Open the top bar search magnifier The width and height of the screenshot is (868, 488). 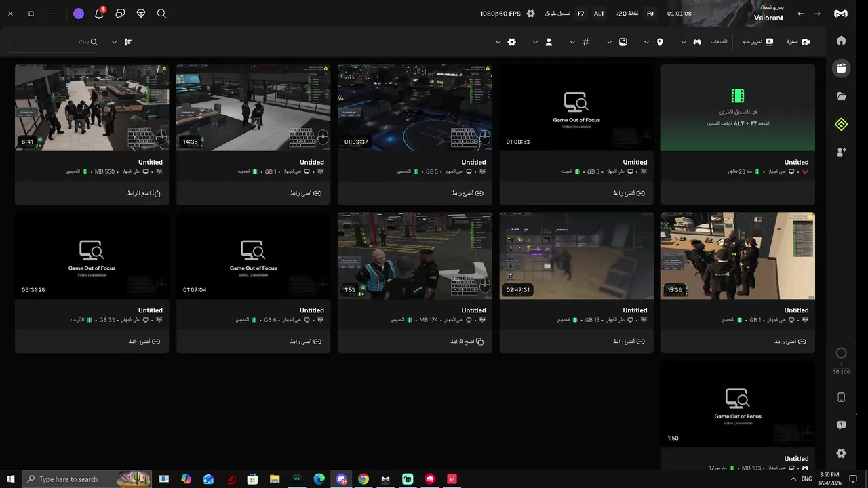pos(161,14)
